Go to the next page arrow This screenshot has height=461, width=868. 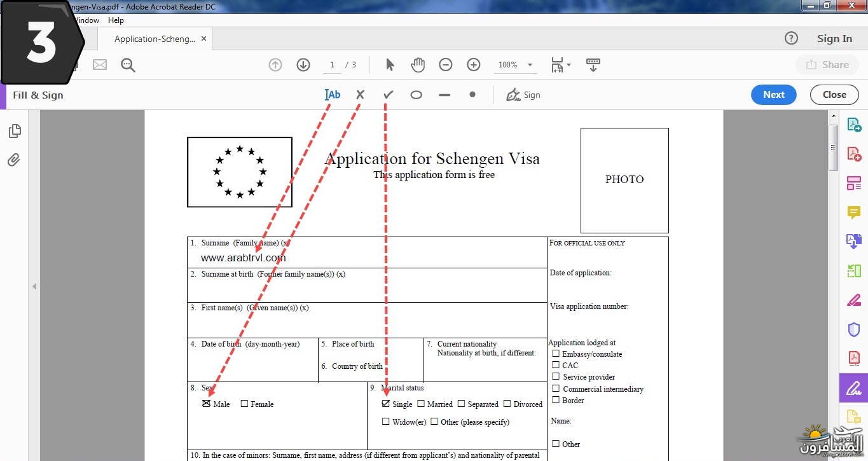303,65
